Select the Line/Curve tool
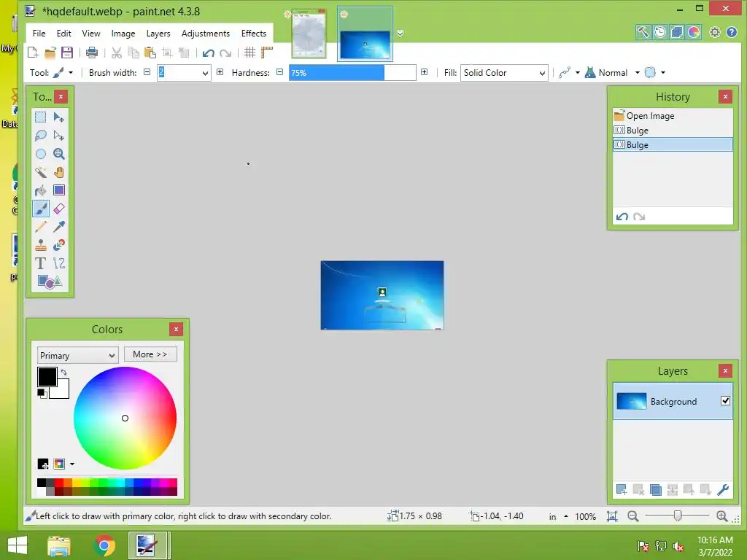Image resolution: width=747 pixels, height=560 pixels. point(58,263)
